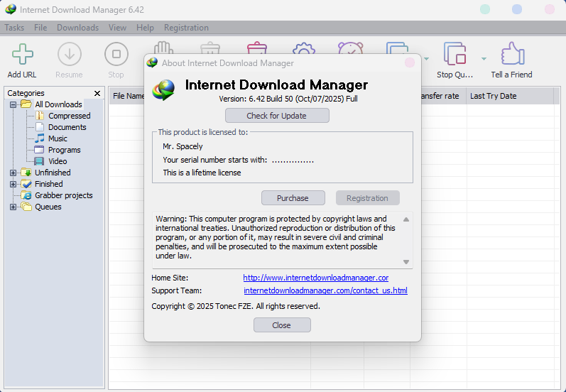Open dropdown arrow beside Stop Queue icon
The width and height of the screenshot is (566, 392).
[x=484, y=58]
